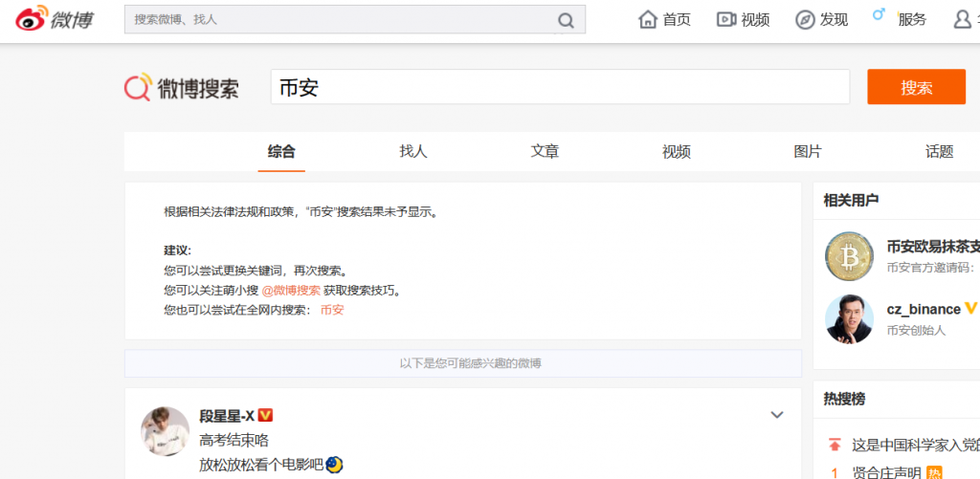Click the 相关用户 heading
This screenshot has height=479, width=980.
pos(851,201)
